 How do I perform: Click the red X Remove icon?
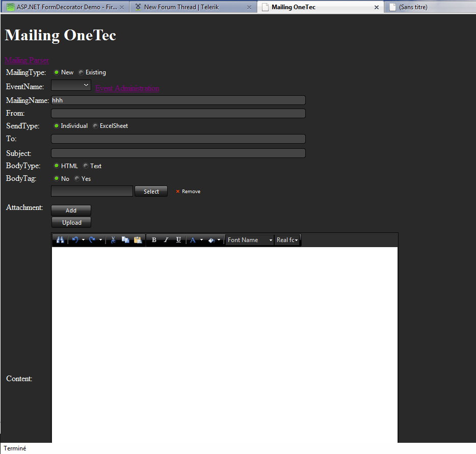pos(178,191)
